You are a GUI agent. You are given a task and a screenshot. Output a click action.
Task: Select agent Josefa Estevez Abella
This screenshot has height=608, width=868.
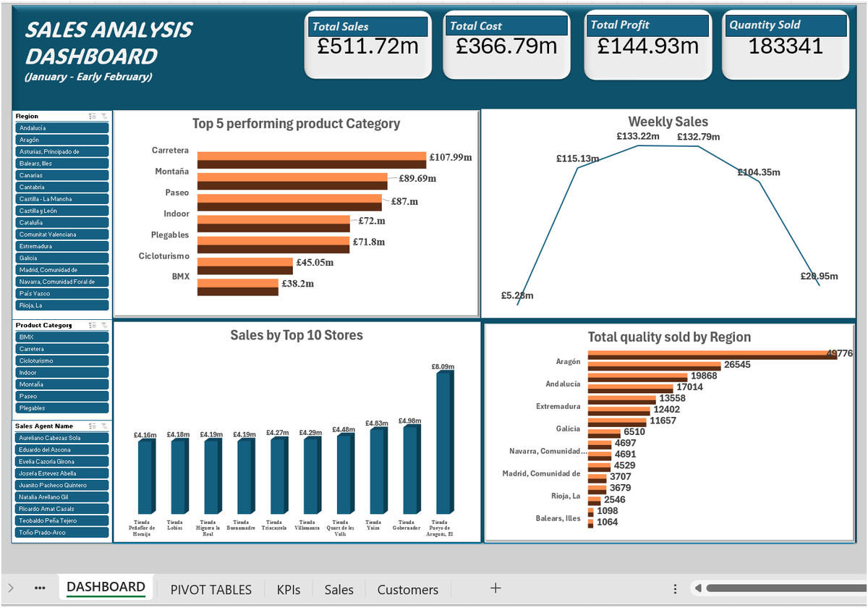61,473
